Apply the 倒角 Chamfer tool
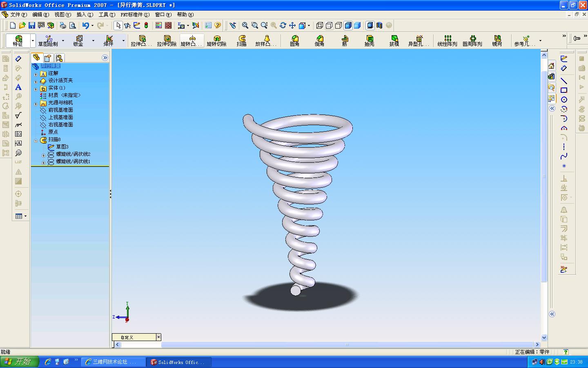The image size is (588, 368). pos(319,41)
